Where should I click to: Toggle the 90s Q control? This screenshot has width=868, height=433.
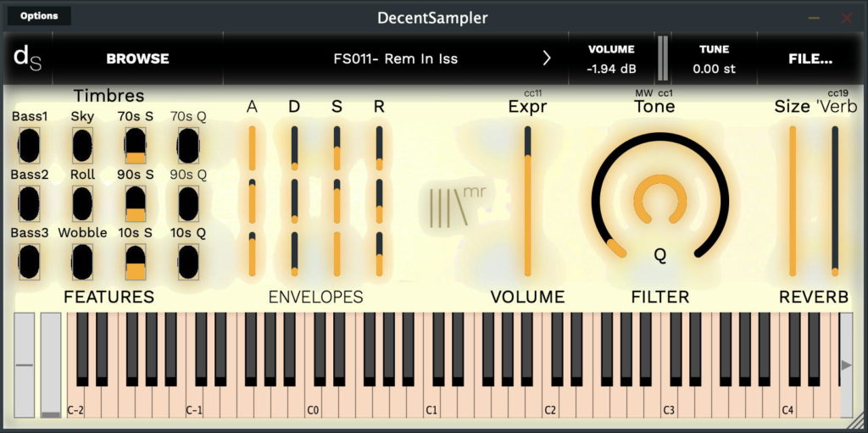pos(188,203)
